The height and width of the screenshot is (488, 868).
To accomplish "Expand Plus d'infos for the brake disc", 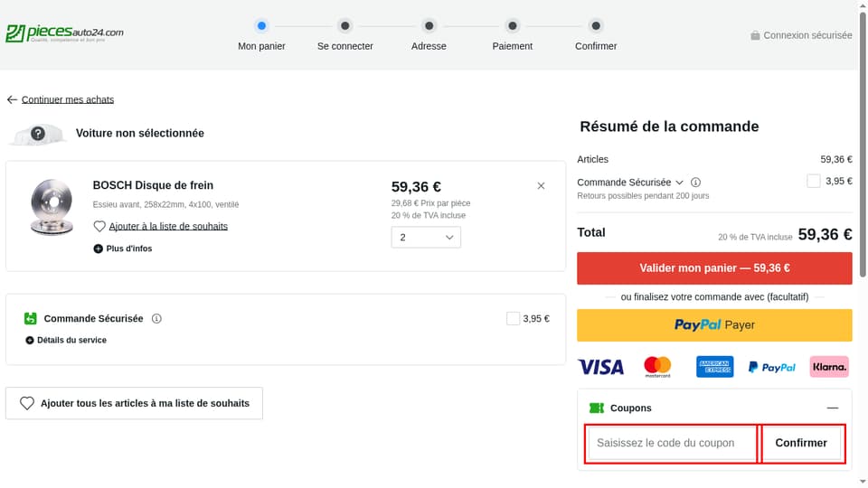I will pyautogui.click(x=123, y=249).
